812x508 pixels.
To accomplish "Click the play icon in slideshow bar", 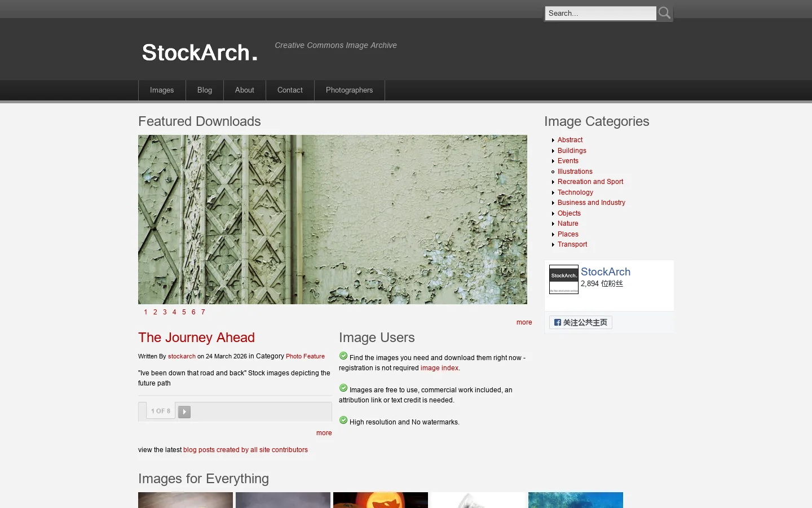I will coord(184,412).
